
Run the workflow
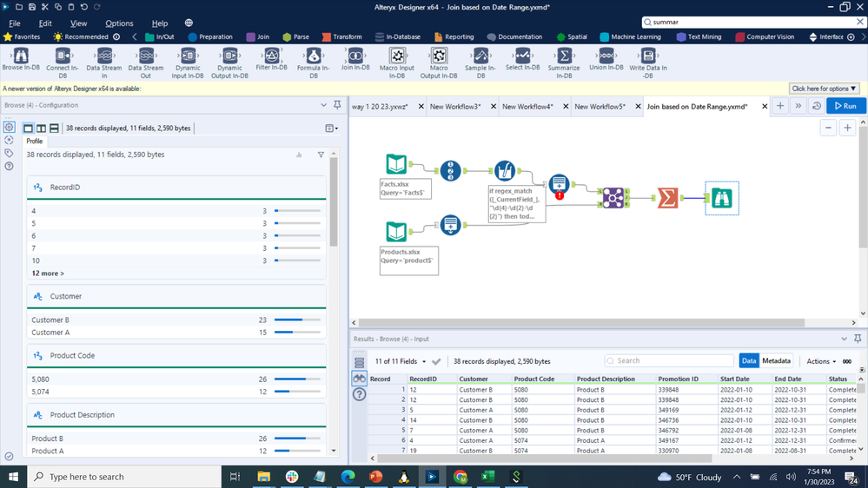pyautogui.click(x=846, y=106)
